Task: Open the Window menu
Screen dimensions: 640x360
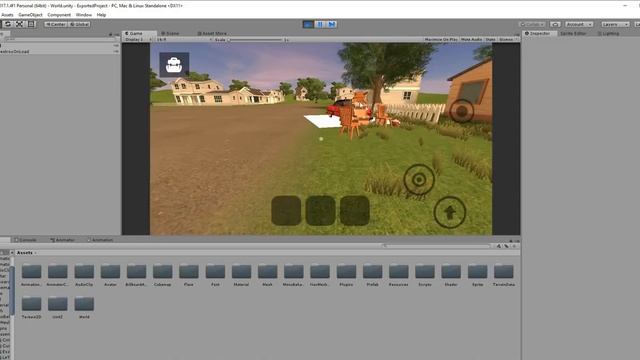Action: click(x=84, y=15)
